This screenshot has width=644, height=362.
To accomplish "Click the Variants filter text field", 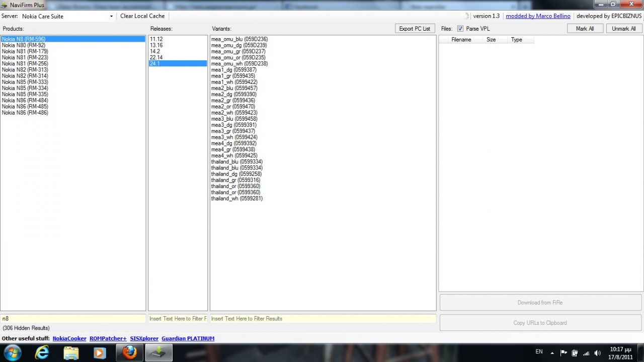I will [323, 318].
